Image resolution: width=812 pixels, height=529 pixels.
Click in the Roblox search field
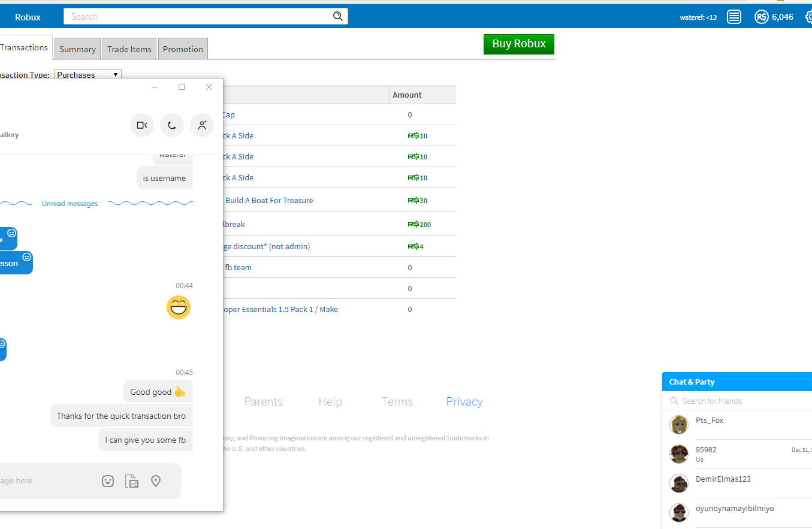(x=198, y=16)
